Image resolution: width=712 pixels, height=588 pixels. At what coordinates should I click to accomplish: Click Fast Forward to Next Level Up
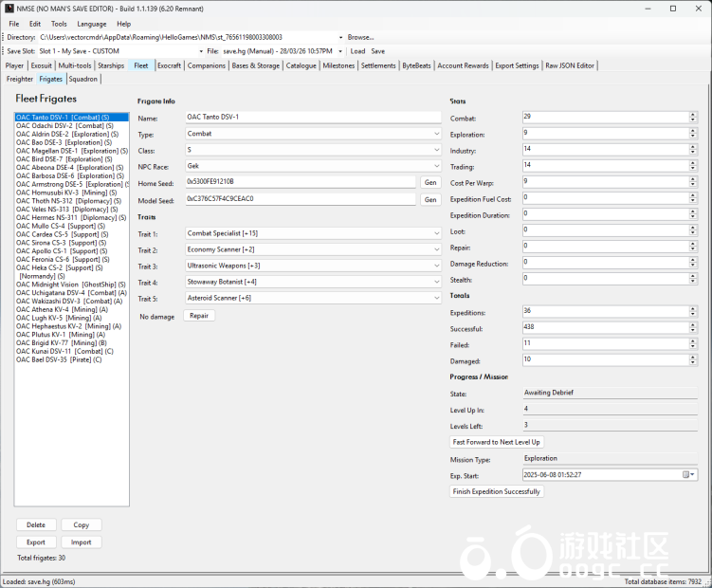pos(497,442)
